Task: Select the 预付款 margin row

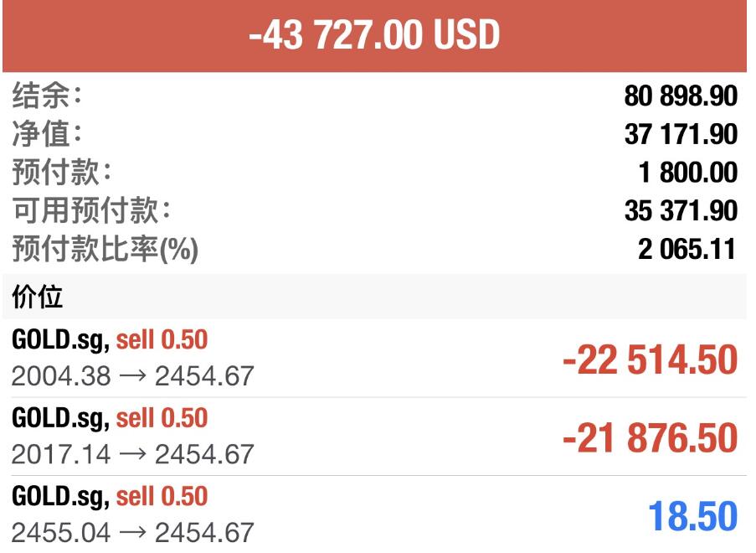Action: (x=374, y=172)
